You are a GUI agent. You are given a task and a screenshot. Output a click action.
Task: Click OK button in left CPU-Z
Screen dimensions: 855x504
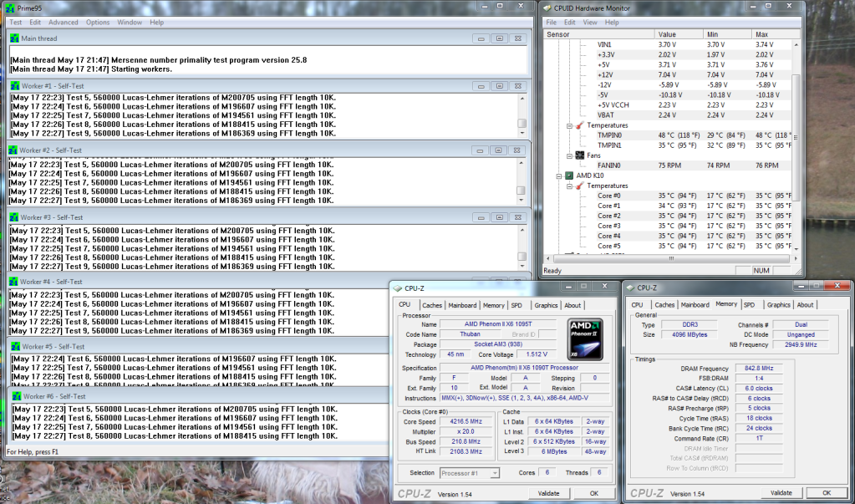[x=593, y=493]
